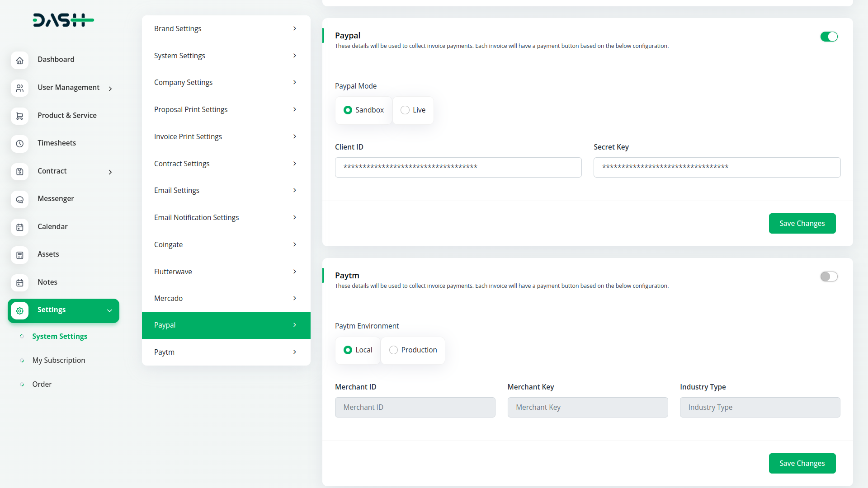Click the Merchant ID input field
Viewport: 868px width, 488px height.
coord(415,407)
